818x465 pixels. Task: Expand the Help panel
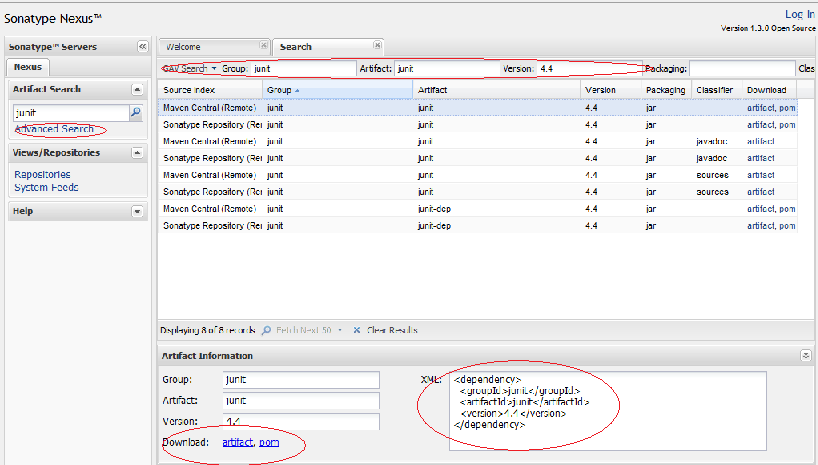[137, 211]
